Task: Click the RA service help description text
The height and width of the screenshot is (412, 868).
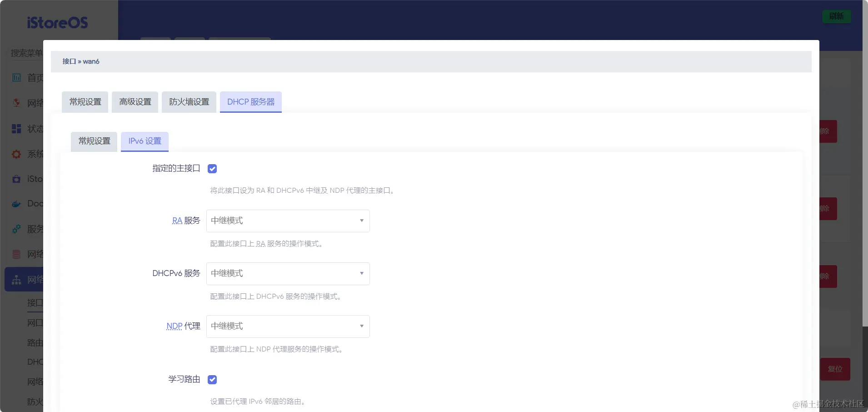Action: 267,244
